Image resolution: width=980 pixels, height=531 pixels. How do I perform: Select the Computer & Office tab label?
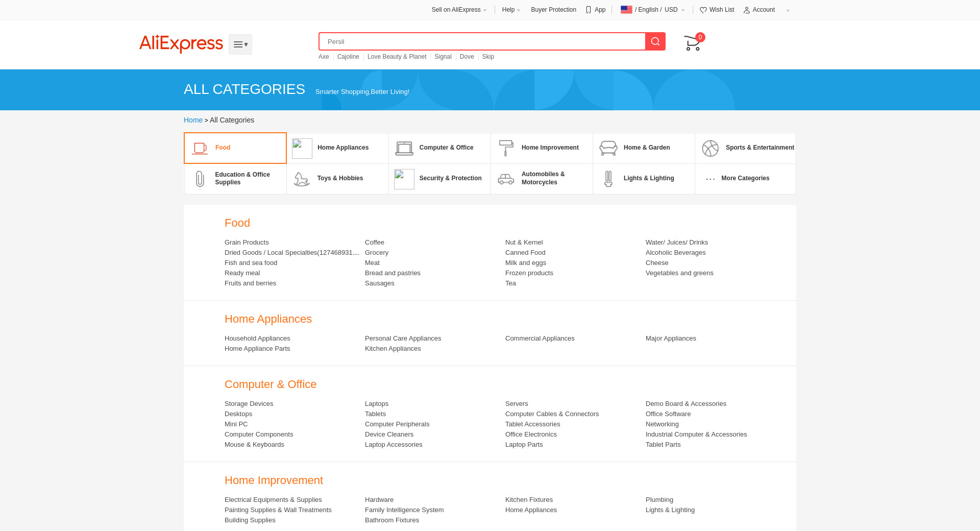446,148
